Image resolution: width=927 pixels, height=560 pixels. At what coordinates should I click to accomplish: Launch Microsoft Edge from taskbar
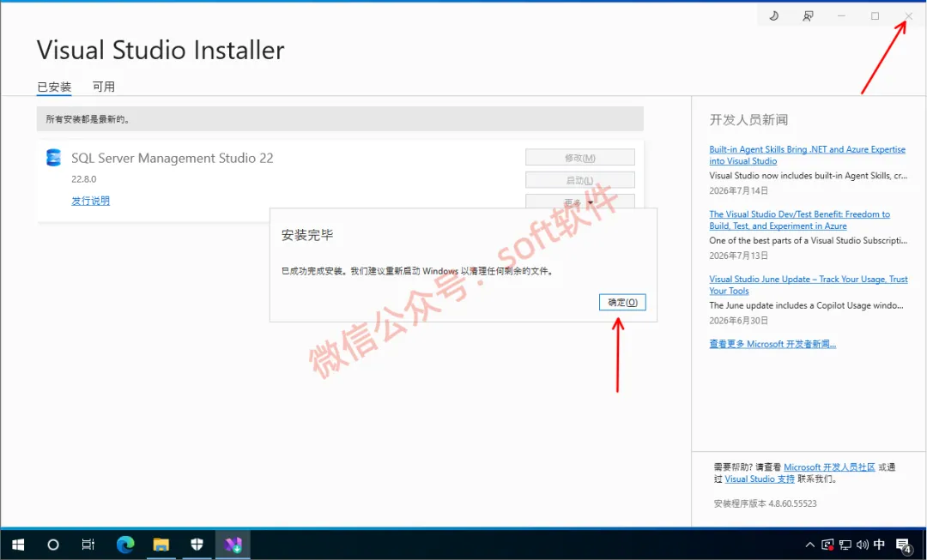click(x=125, y=545)
